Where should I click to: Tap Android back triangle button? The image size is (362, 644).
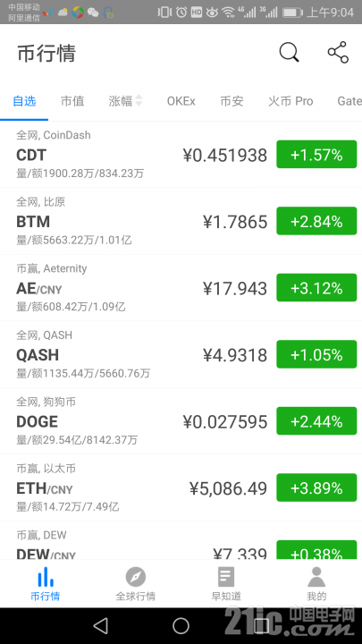[100, 625]
